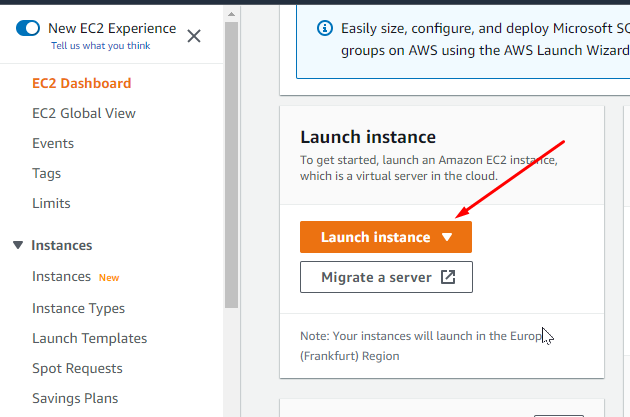Toggle the New EC2 Experience switch
The width and height of the screenshot is (630, 417).
coord(27,29)
